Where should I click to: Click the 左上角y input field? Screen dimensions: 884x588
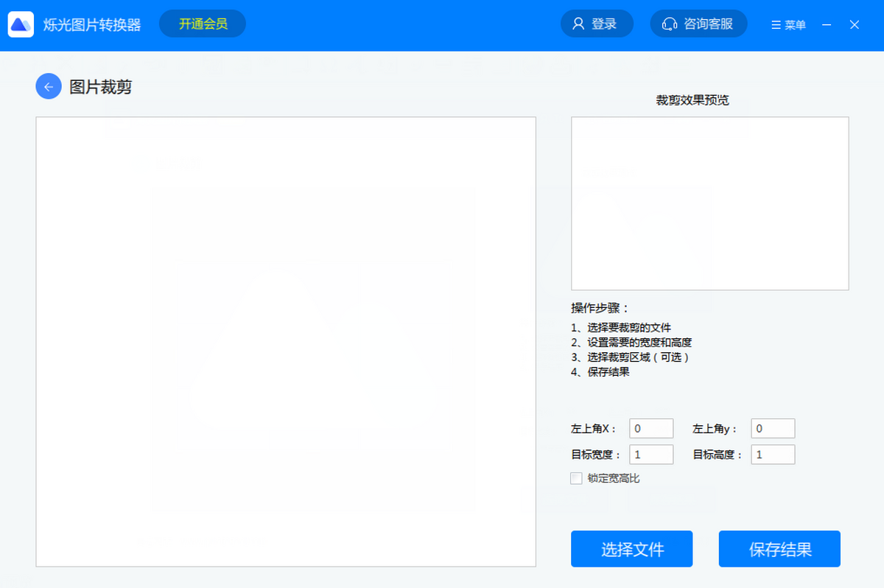[x=772, y=428]
